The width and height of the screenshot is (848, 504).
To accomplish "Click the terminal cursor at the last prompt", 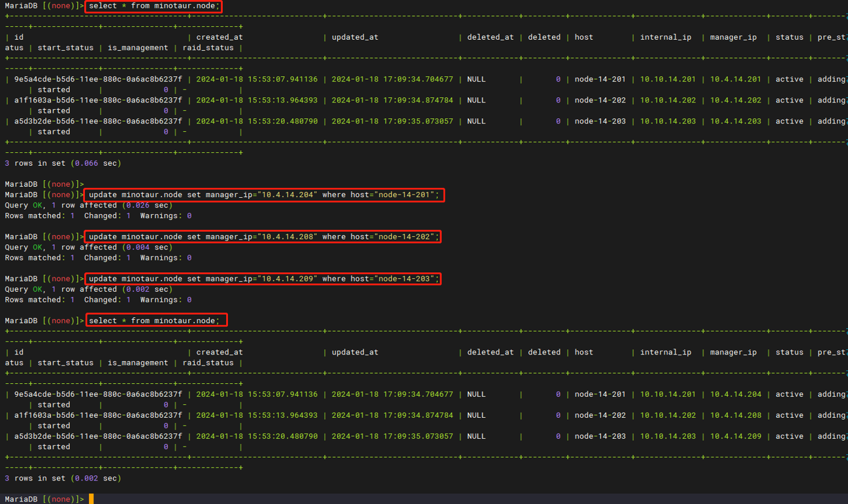I will click(91, 499).
